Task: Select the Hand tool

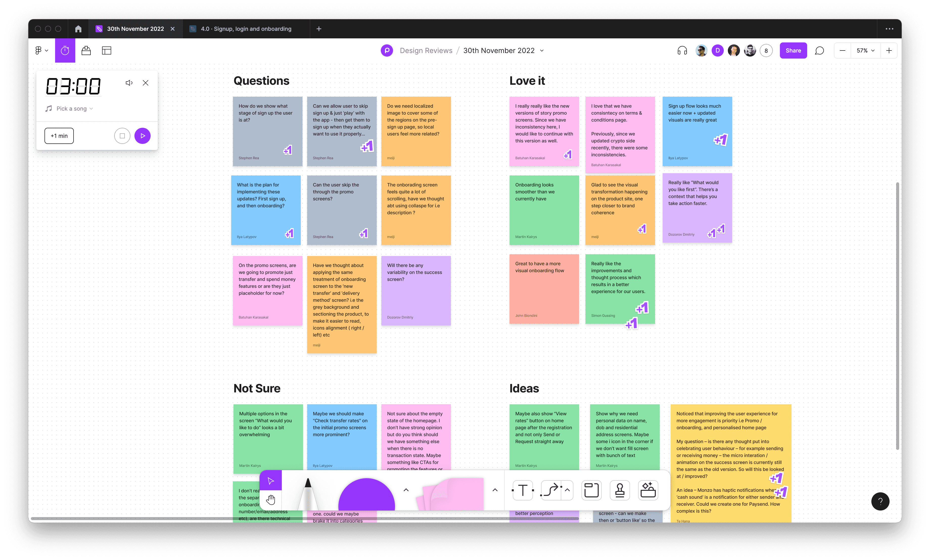Action: click(x=271, y=500)
